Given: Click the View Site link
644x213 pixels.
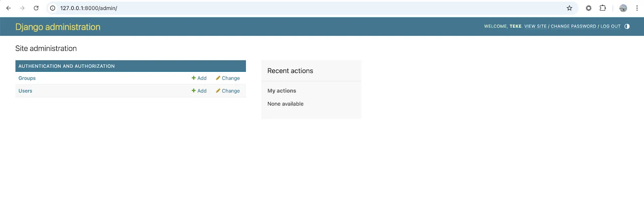Looking at the screenshot, I should [x=535, y=26].
